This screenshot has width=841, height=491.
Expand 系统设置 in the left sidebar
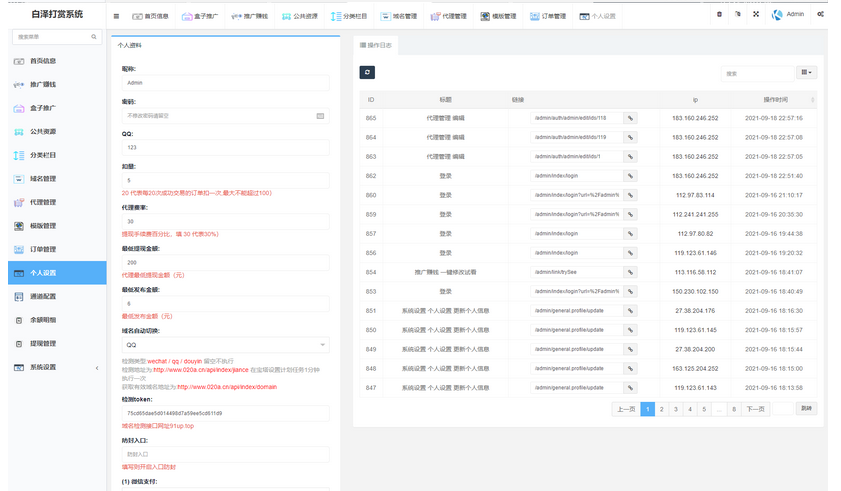click(x=57, y=368)
